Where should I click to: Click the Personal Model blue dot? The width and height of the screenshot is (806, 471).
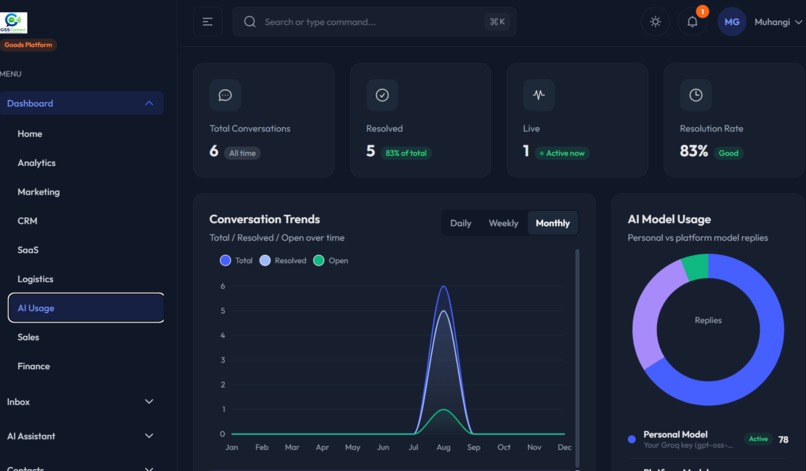(632, 439)
